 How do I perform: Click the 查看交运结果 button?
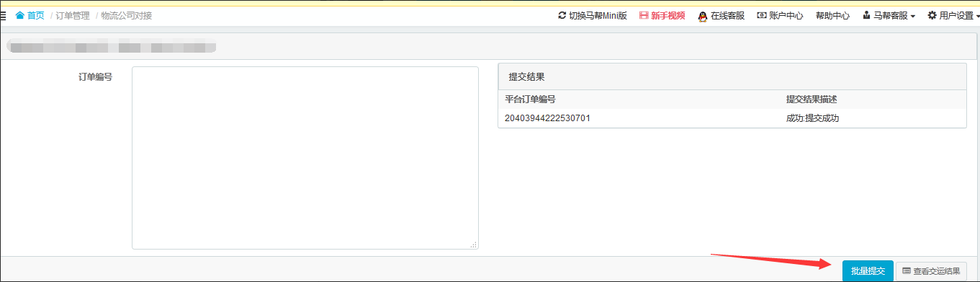[x=931, y=271]
